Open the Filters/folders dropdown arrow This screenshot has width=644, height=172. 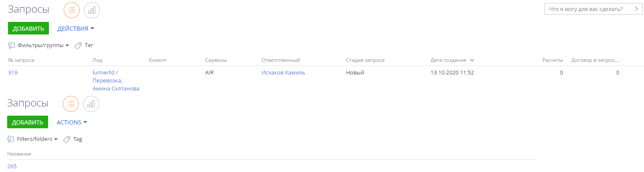click(x=56, y=139)
